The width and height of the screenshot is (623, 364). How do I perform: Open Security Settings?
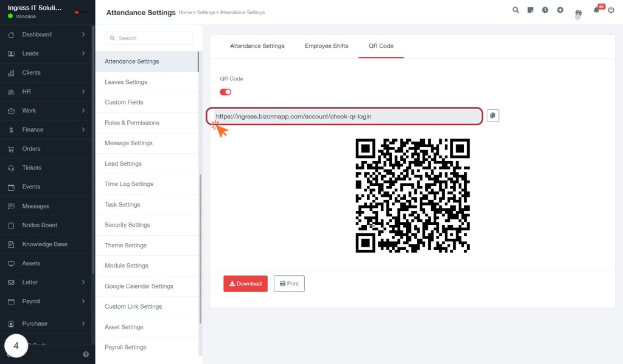click(x=147, y=225)
